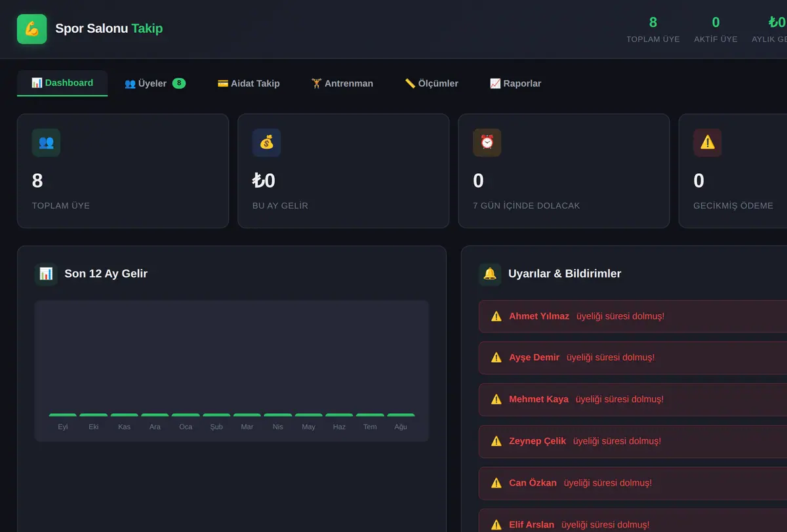Click the Zeynep Çelik name in alerts
The width and height of the screenshot is (787, 532).
[538, 441]
